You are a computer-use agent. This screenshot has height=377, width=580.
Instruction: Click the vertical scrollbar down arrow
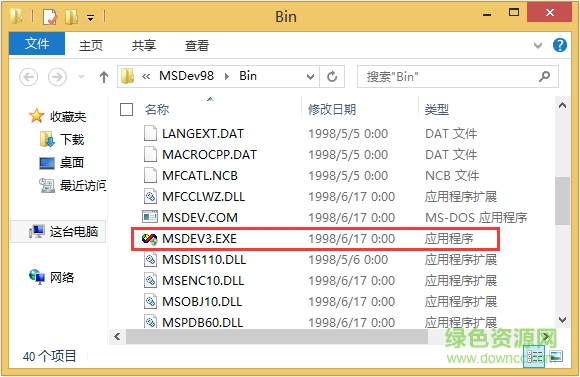tap(562, 320)
